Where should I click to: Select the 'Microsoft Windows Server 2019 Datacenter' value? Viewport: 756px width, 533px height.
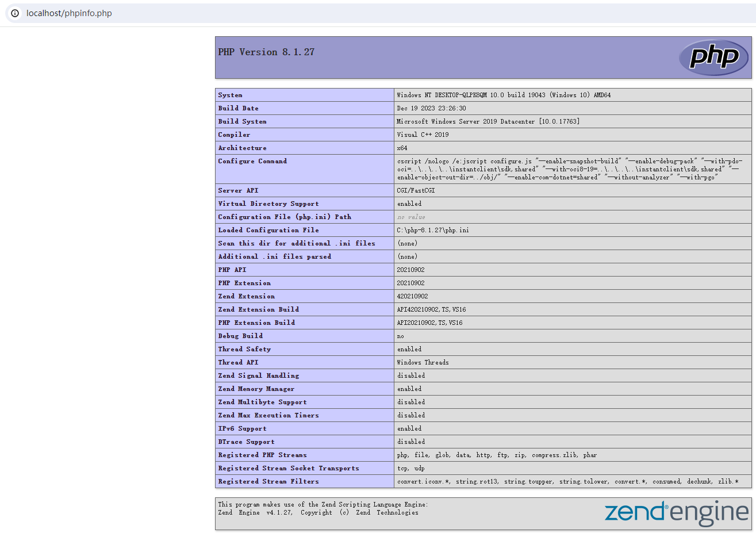pos(488,122)
